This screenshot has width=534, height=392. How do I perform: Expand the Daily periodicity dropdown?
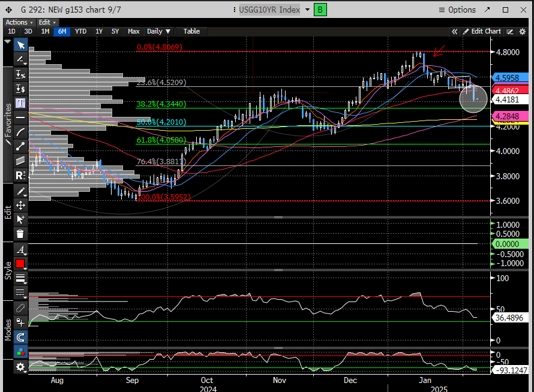pos(159,31)
